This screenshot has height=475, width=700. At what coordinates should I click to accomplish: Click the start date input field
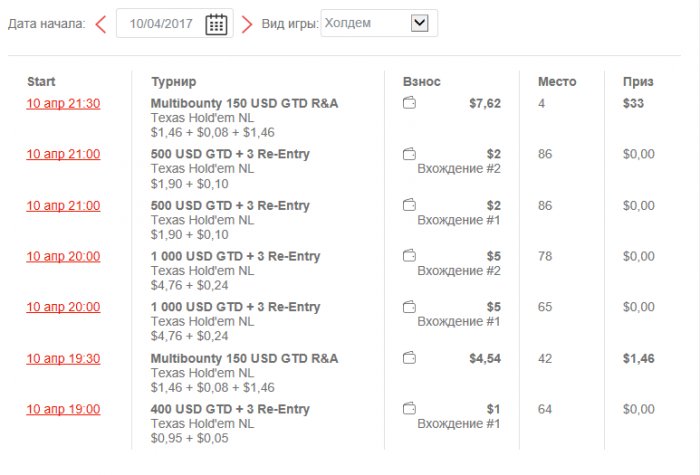tap(160, 24)
